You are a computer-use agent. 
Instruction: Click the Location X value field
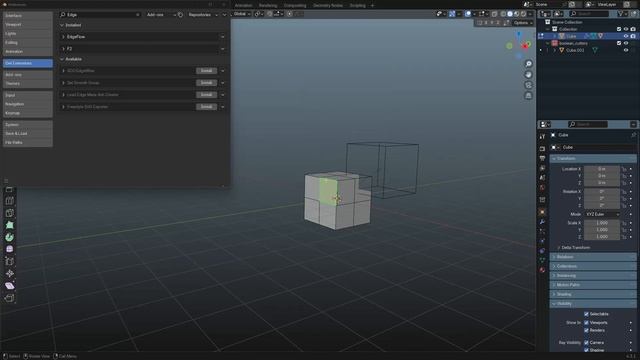602,169
